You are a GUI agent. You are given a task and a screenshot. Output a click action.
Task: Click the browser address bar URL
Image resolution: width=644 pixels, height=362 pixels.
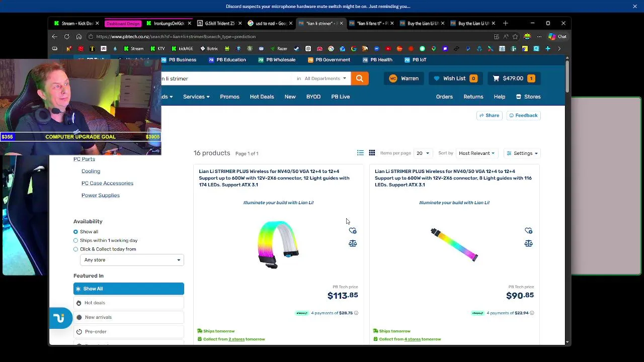click(176, 36)
